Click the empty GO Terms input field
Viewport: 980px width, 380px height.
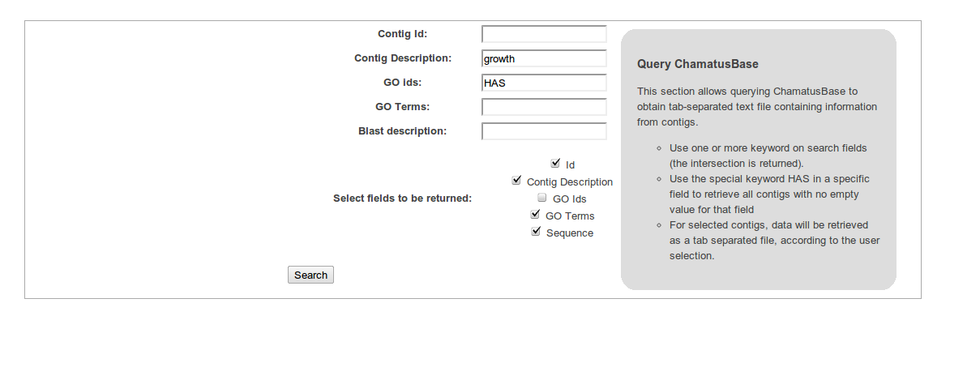tap(544, 107)
